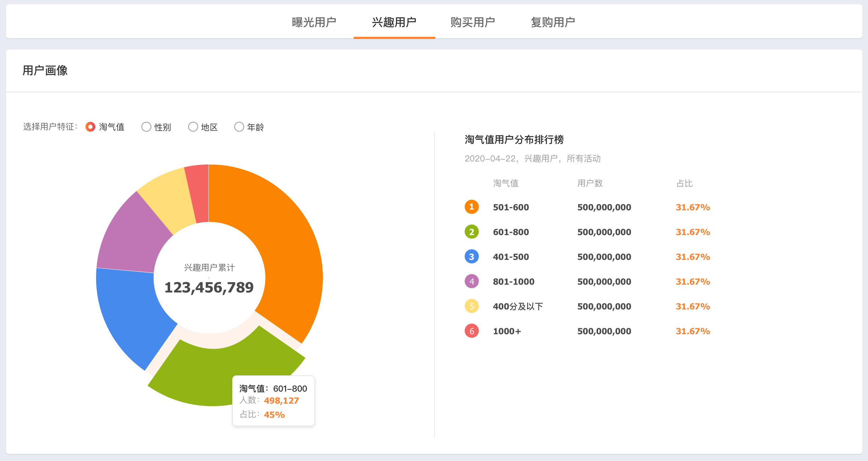The height and width of the screenshot is (461, 868).
Task: Click the 淘气值用户分布排行榜 title
Action: click(514, 140)
